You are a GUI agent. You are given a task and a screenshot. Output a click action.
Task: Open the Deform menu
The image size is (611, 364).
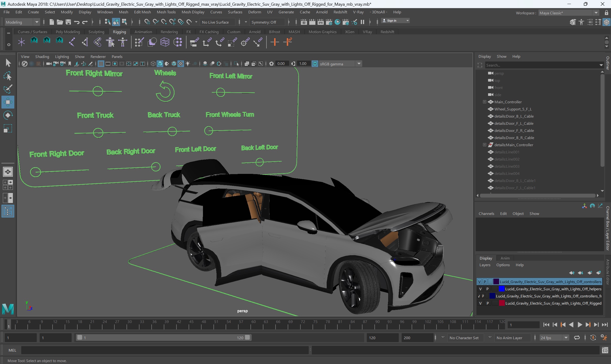[255, 12]
